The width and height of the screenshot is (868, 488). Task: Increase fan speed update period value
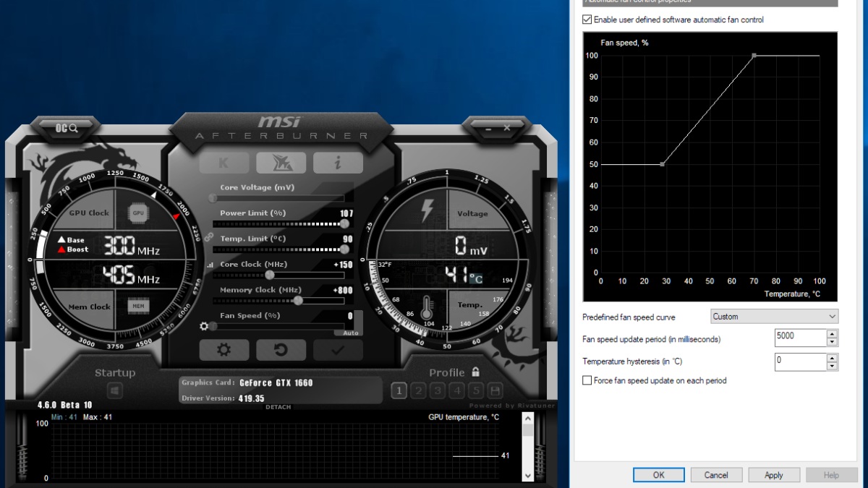click(x=832, y=334)
